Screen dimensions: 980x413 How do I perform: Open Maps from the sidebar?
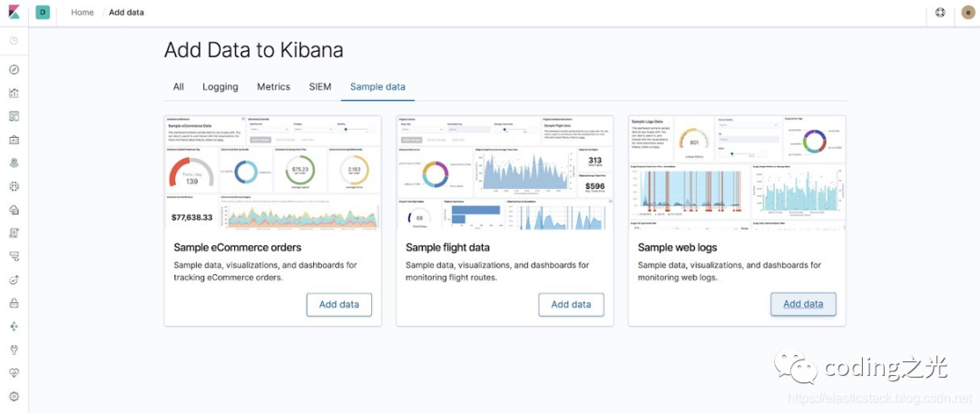(x=14, y=163)
